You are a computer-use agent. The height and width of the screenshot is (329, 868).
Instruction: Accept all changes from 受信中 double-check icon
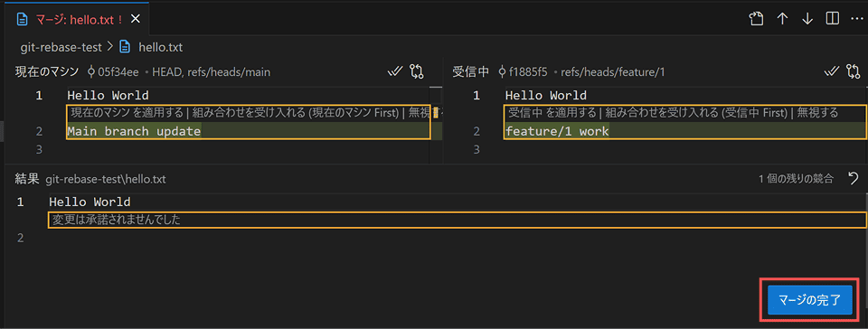click(x=832, y=71)
